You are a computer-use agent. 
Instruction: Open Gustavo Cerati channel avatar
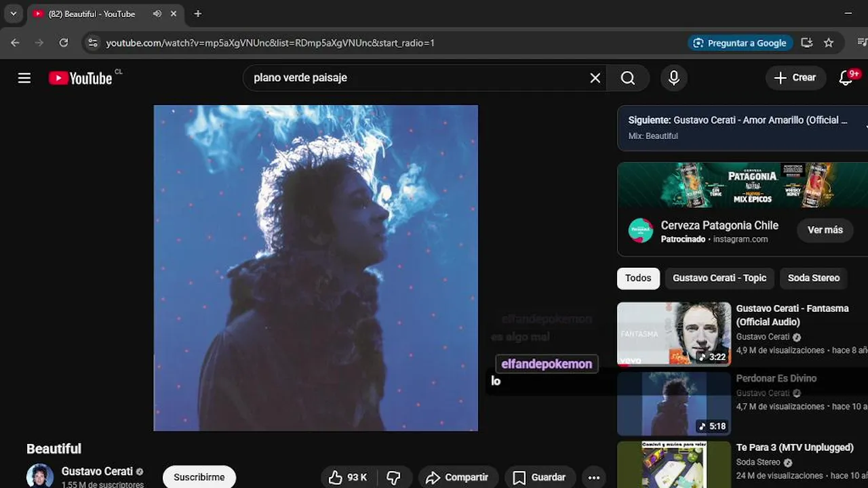(39, 476)
